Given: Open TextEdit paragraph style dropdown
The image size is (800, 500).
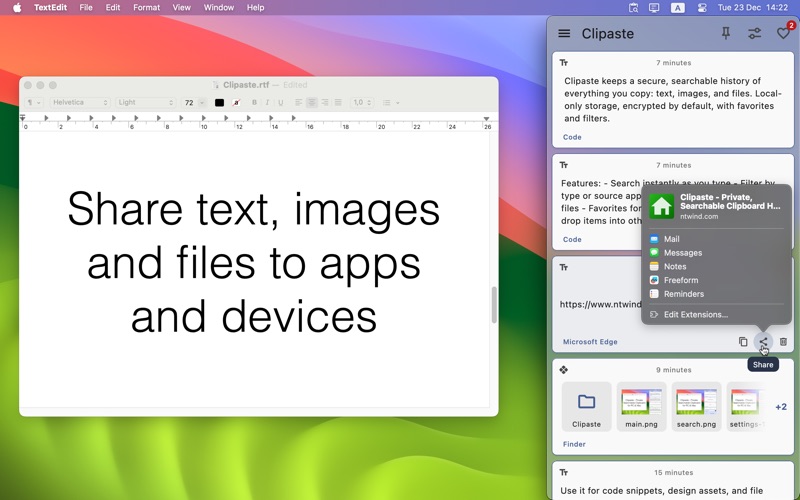Looking at the screenshot, I should click(x=34, y=103).
